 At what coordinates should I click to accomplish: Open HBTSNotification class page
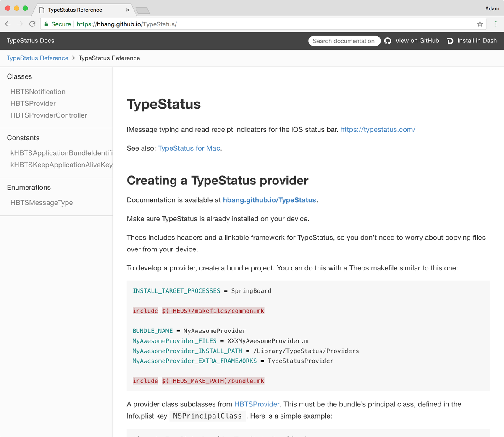pyautogui.click(x=38, y=92)
